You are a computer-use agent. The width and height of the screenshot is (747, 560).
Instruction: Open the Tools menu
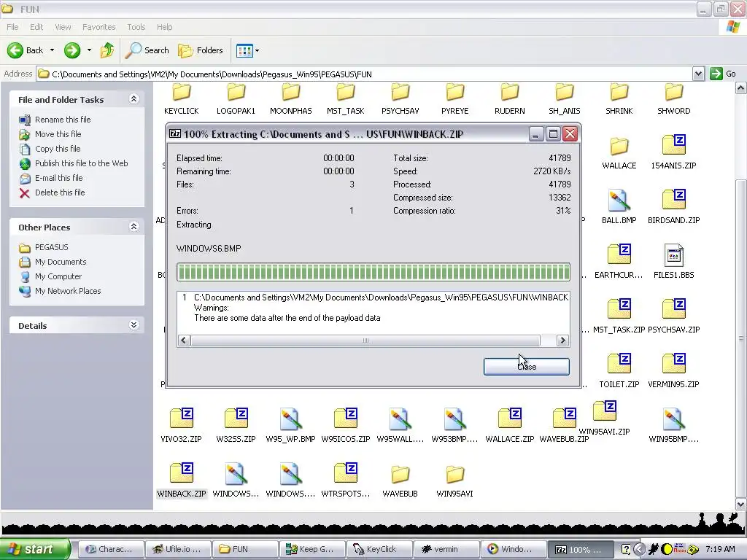[136, 27]
